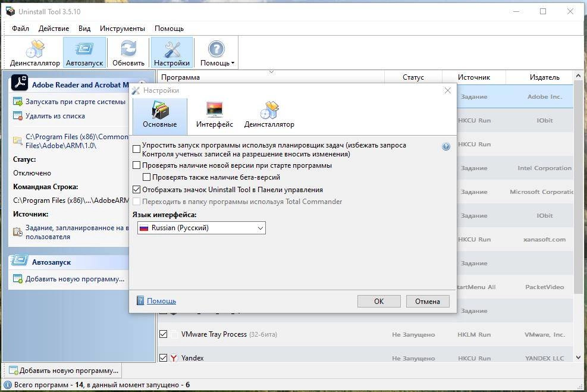Viewport: 587px width, 392px height.
Task: Enable simplified launch via task scheduler checkbox
Action: coord(137,149)
